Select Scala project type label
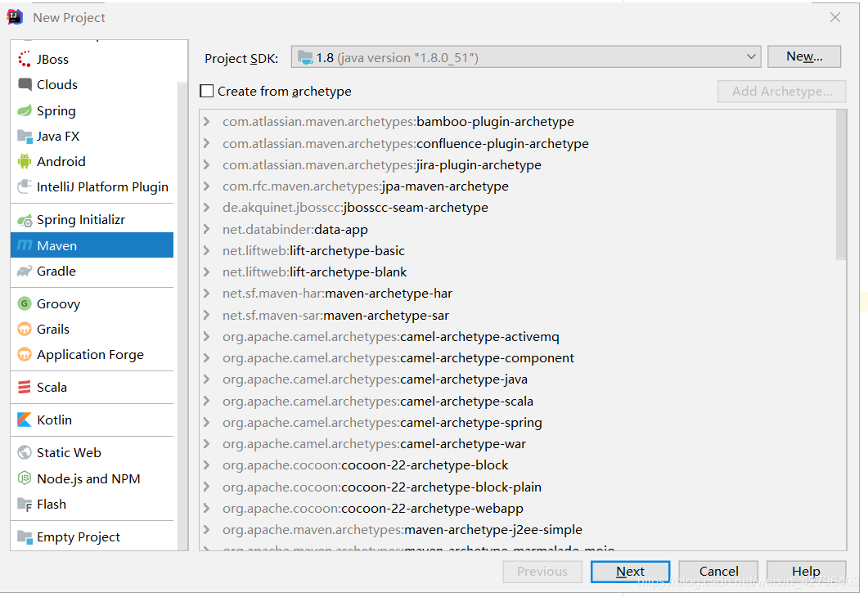The width and height of the screenshot is (868, 597). [x=52, y=388]
